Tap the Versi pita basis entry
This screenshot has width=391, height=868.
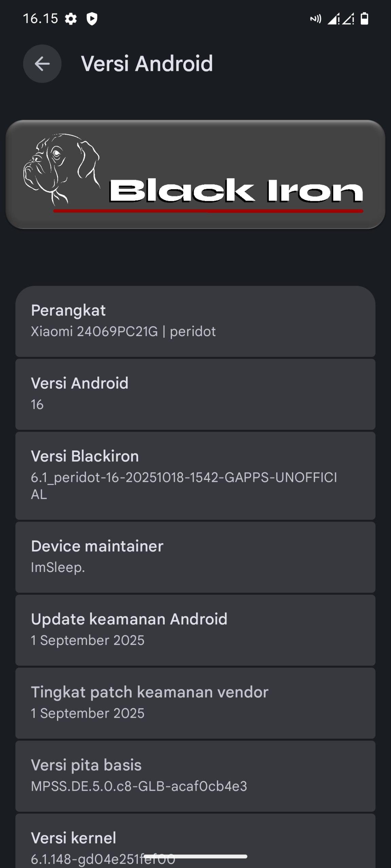(195, 775)
